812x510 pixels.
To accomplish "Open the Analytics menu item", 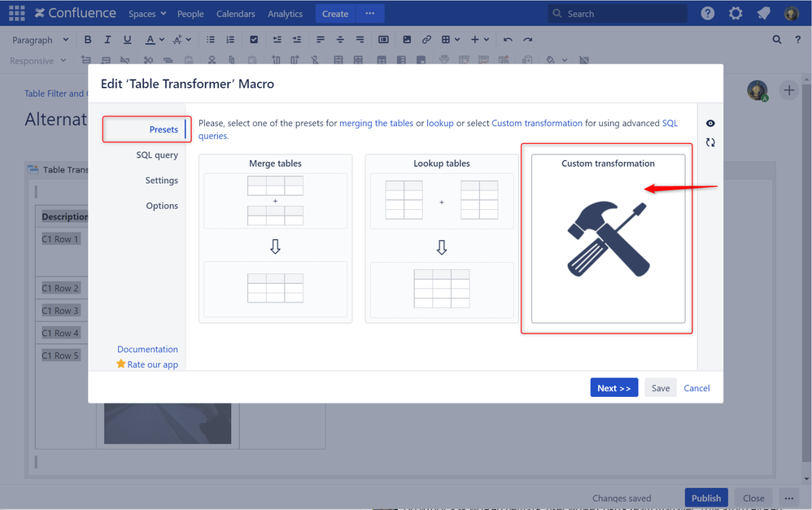I will pos(285,14).
